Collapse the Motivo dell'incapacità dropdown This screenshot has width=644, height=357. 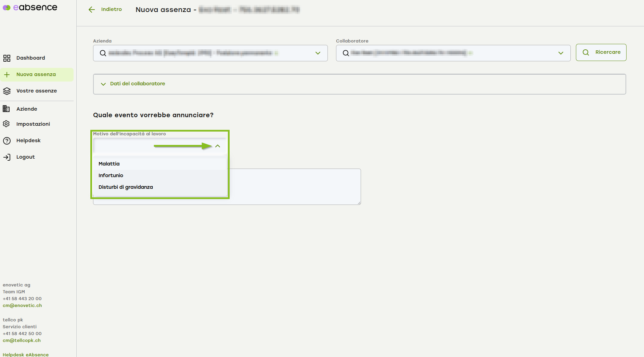pyautogui.click(x=218, y=146)
